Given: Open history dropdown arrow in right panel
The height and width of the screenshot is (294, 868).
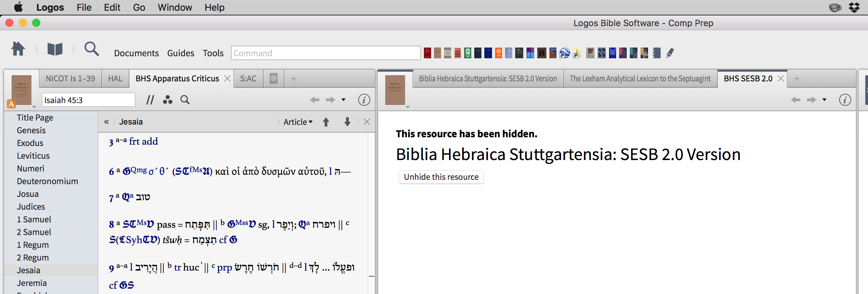Looking at the screenshot, I should (x=824, y=100).
